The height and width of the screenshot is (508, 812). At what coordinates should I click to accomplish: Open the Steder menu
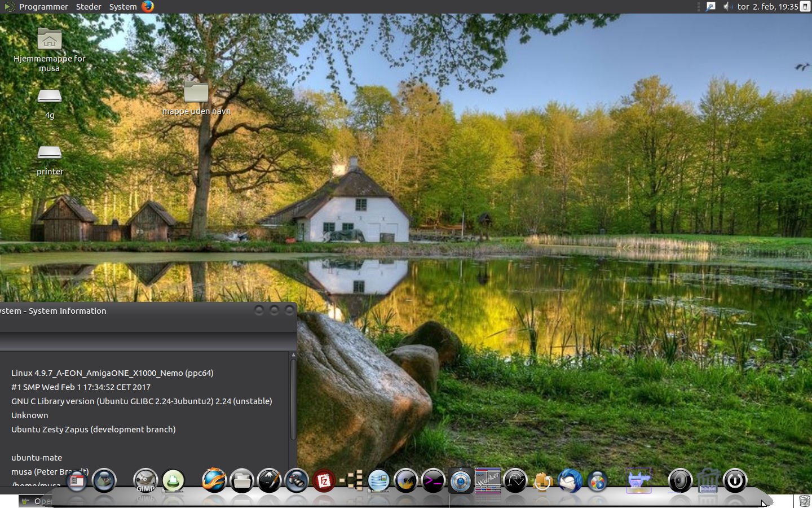click(x=89, y=7)
